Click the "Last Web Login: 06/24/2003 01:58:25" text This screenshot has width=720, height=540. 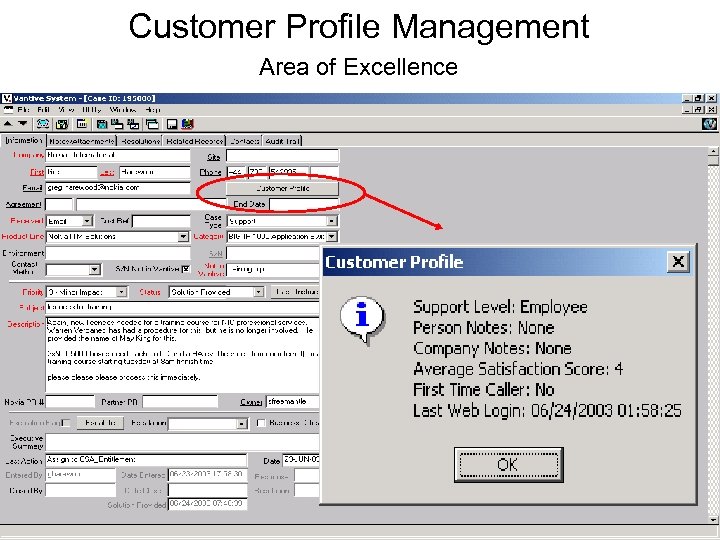(x=547, y=411)
